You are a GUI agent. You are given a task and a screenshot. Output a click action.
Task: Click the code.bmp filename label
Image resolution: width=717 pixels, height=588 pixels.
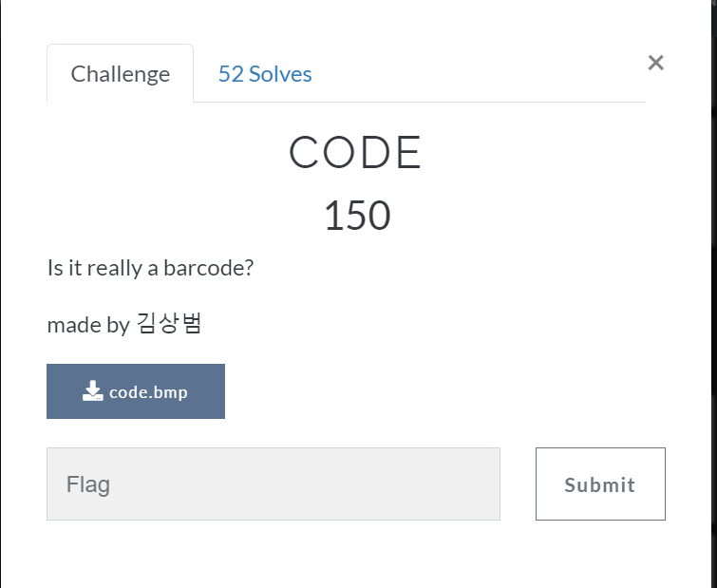click(x=148, y=391)
